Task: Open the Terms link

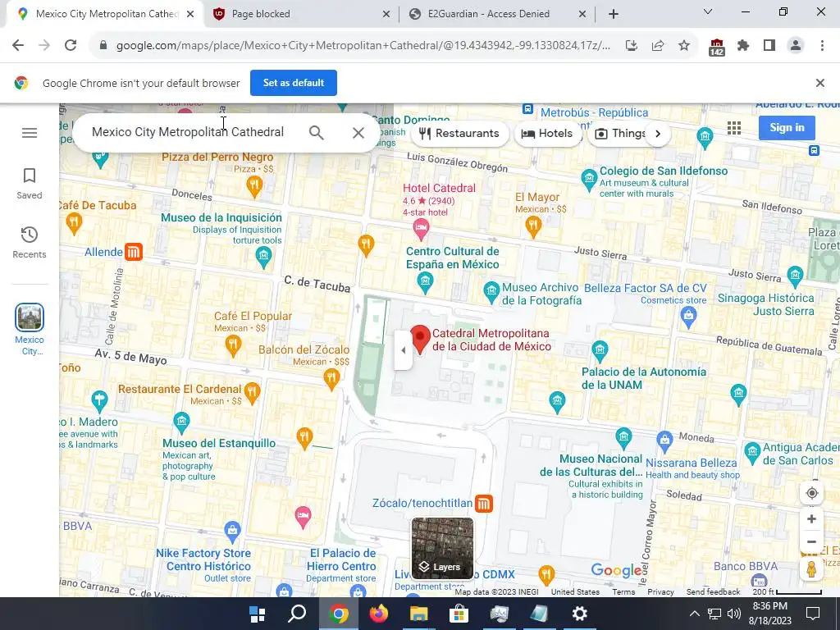Action: [623, 591]
